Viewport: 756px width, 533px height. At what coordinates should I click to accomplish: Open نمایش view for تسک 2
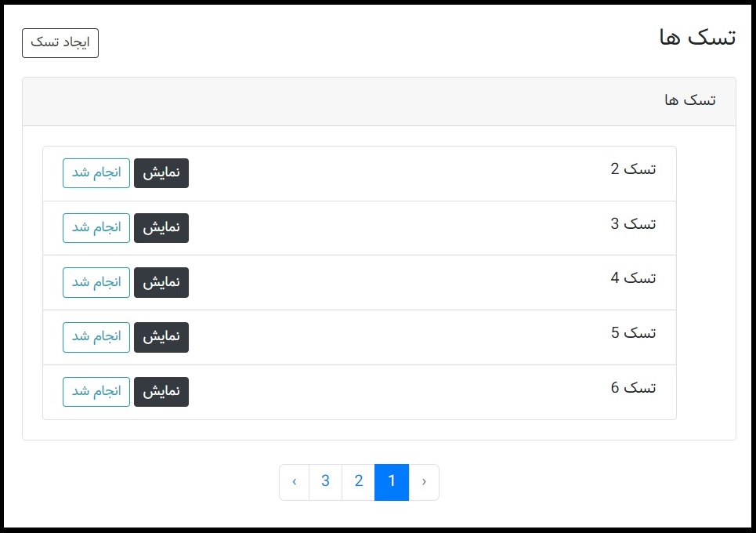(161, 172)
